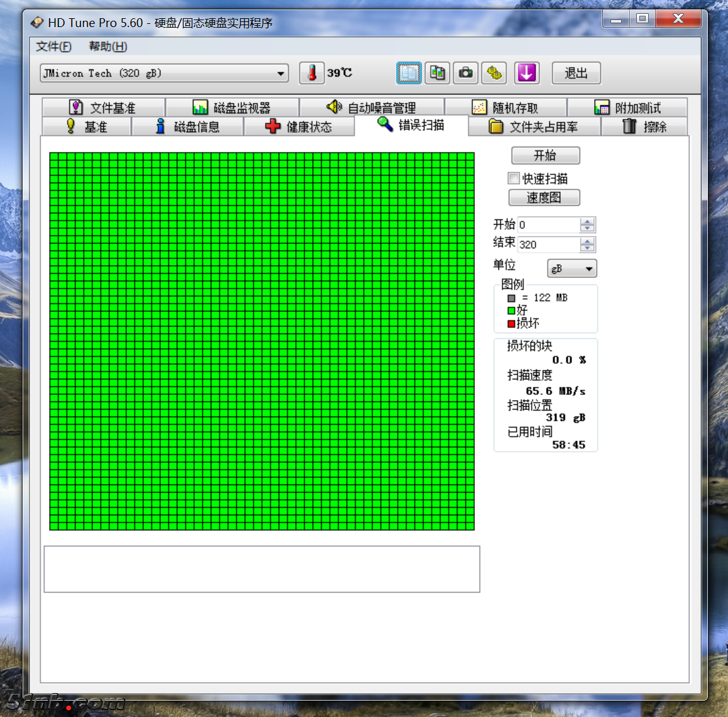Click the camera save screenshot icon
The height and width of the screenshot is (717, 728).
(465, 73)
